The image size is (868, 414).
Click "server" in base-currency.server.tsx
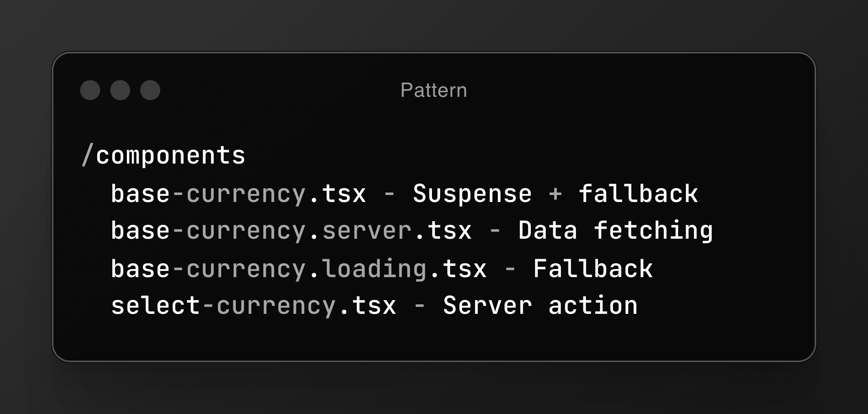coord(367,231)
